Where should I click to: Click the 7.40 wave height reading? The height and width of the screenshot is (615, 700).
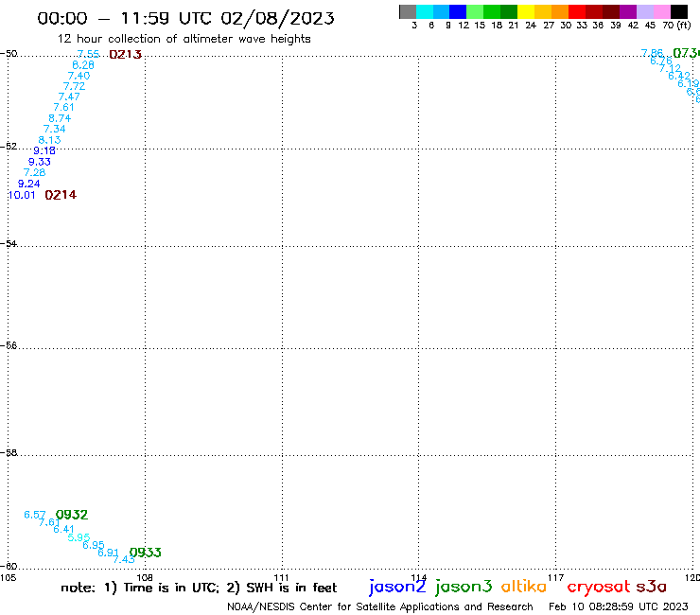pos(79,76)
